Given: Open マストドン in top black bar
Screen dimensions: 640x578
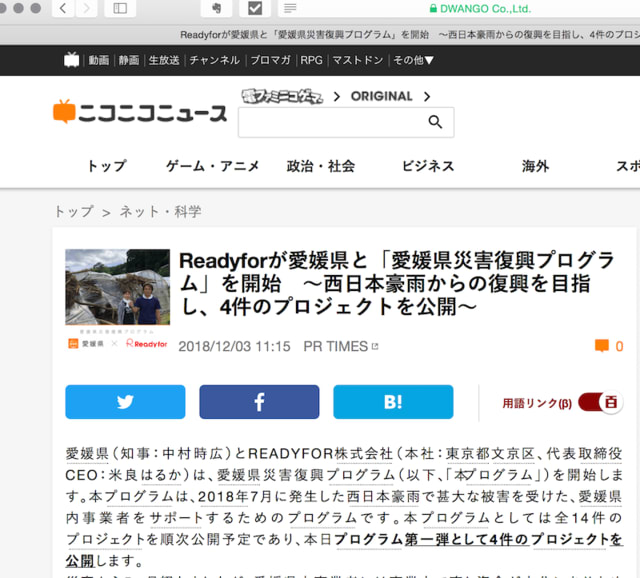Looking at the screenshot, I should click(358, 60).
